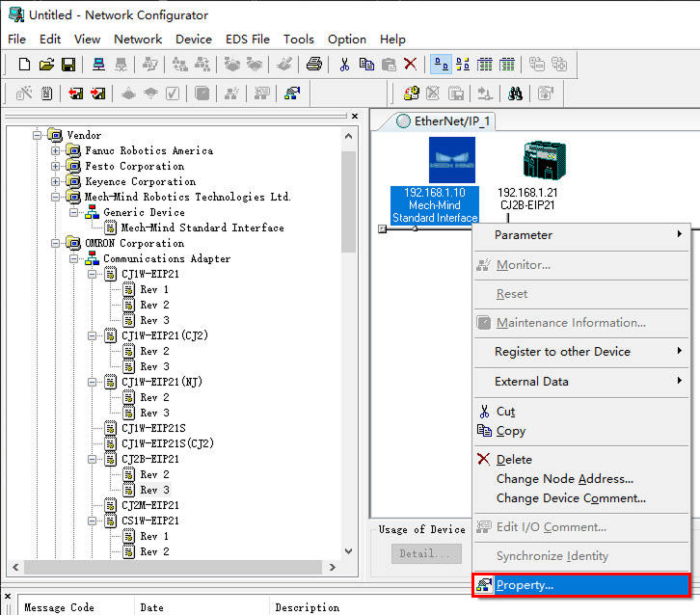Select the Mech-Mind device icon in network
Screen dimensions: 700x615
pos(451,160)
